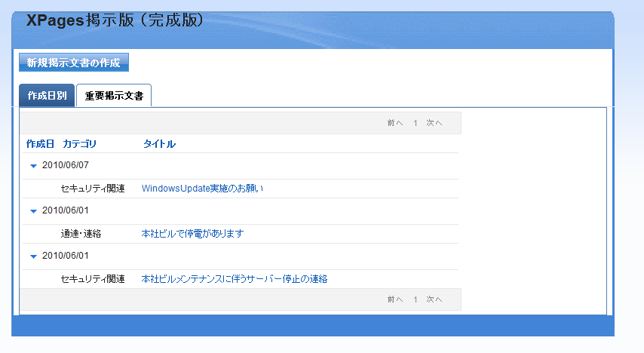This screenshot has width=644, height=353.
Task: Click the カテゴリ column header
Action: click(79, 144)
